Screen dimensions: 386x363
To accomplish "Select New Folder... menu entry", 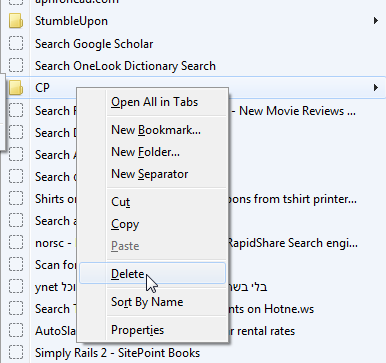I will pos(145,152).
